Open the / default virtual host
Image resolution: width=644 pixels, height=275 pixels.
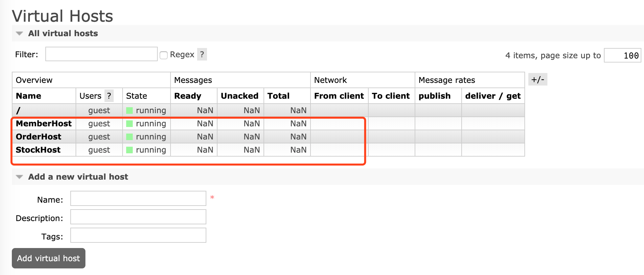pos(18,110)
